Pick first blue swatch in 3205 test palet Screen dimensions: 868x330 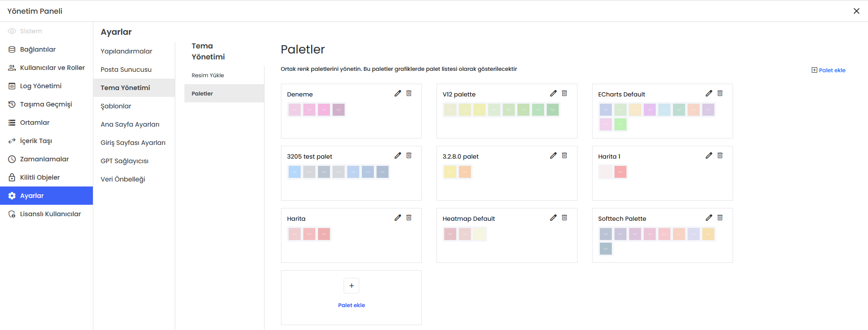coord(295,172)
